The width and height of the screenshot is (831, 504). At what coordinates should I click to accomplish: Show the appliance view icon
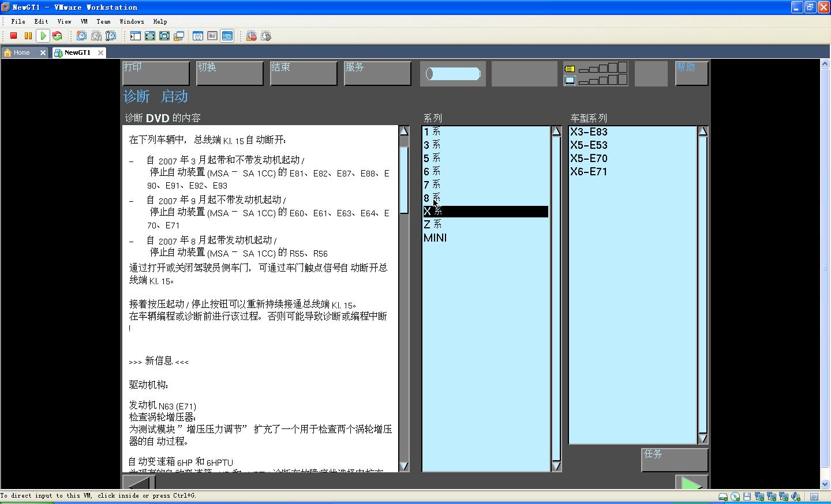click(x=212, y=36)
